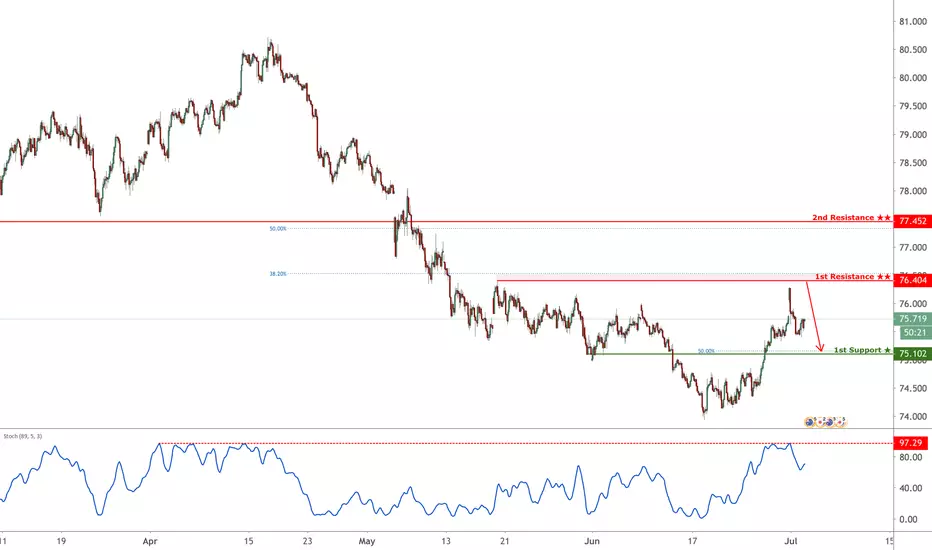Click the 81.000 price axis label
Image resolution: width=932 pixels, height=550 pixels.
(912, 21)
